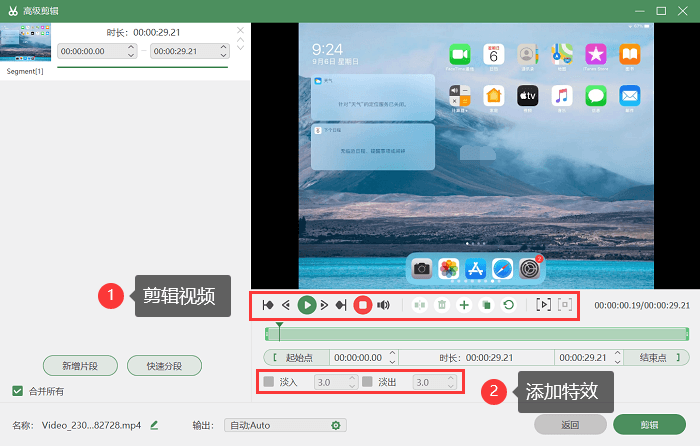700x446 pixels.
Task: Mute the audio with the speaker icon
Action: (383, 305)
